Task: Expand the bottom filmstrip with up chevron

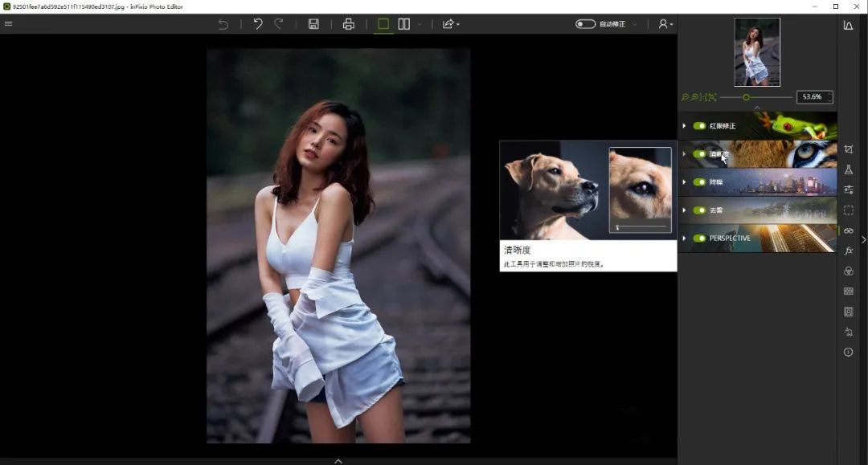Action: click(338, 461)
